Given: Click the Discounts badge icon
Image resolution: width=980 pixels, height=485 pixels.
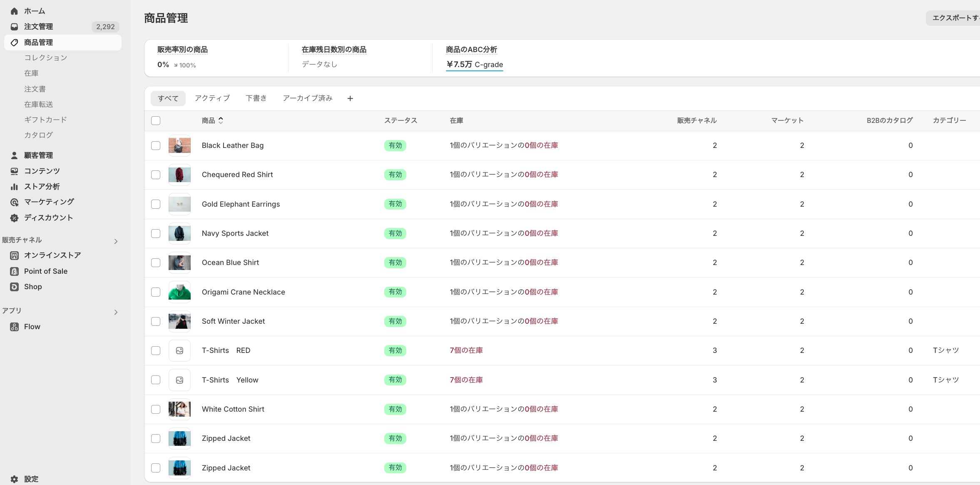Looking at the screenshot, I should (14, 218).
